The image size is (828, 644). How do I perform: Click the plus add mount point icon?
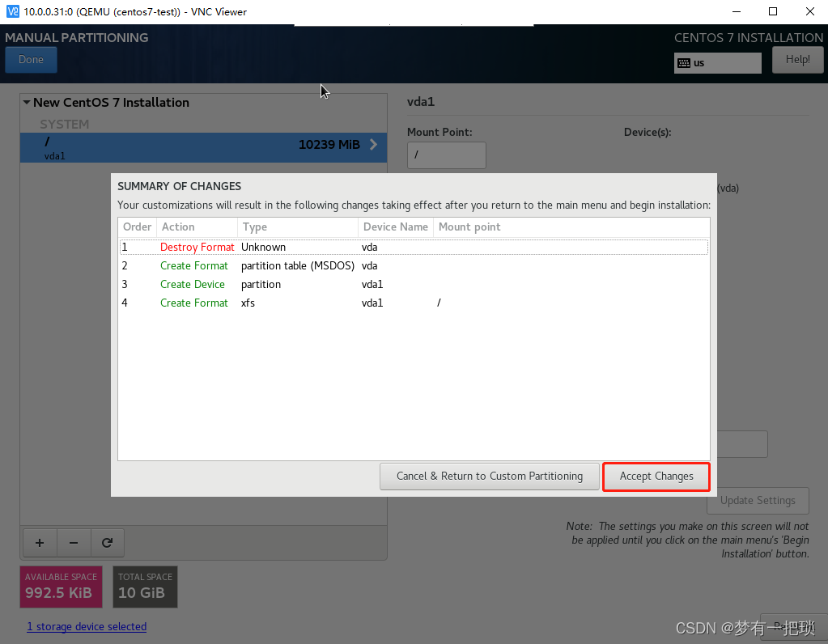coord(40,543)
